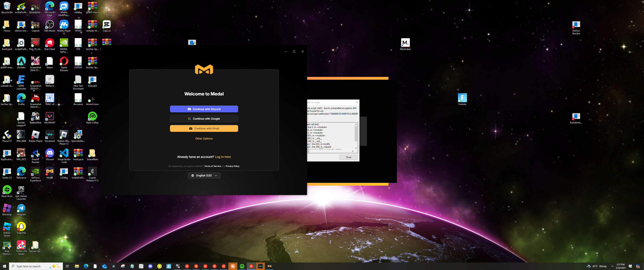Screen dimensions: 644x270
Task: Open Terms of Service link
Action: pos(212,166)
